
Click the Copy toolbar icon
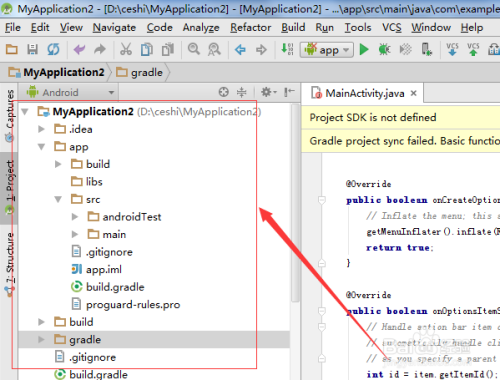click(147, 50)
